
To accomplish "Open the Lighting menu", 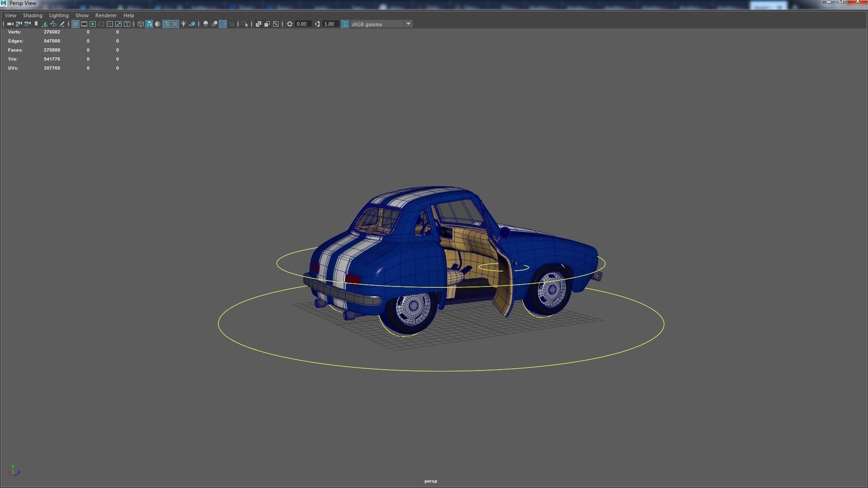I will click(x=59, y=15).
